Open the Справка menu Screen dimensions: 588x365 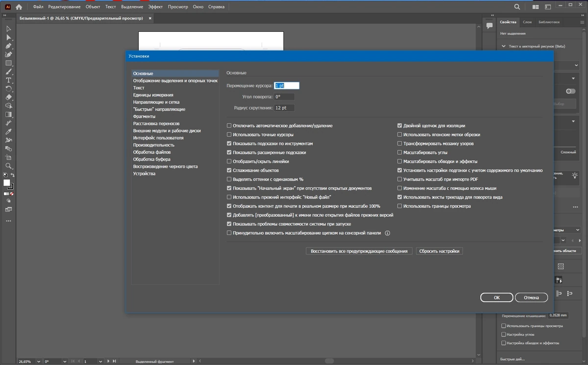(216, 7)
